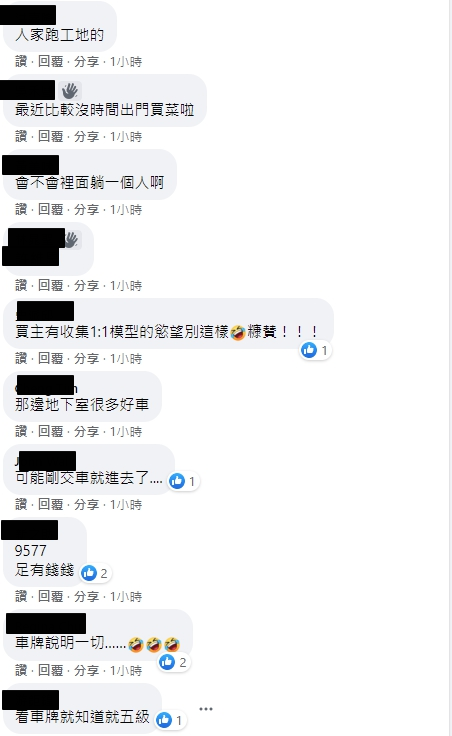Open like reactions on 看車牌就知道 comment

tap(170, 720)
